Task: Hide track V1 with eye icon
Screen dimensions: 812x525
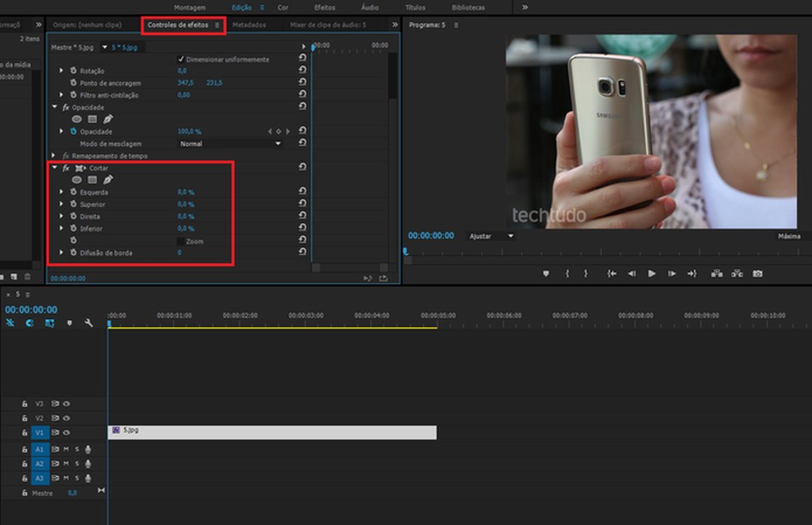Action: 67,433
